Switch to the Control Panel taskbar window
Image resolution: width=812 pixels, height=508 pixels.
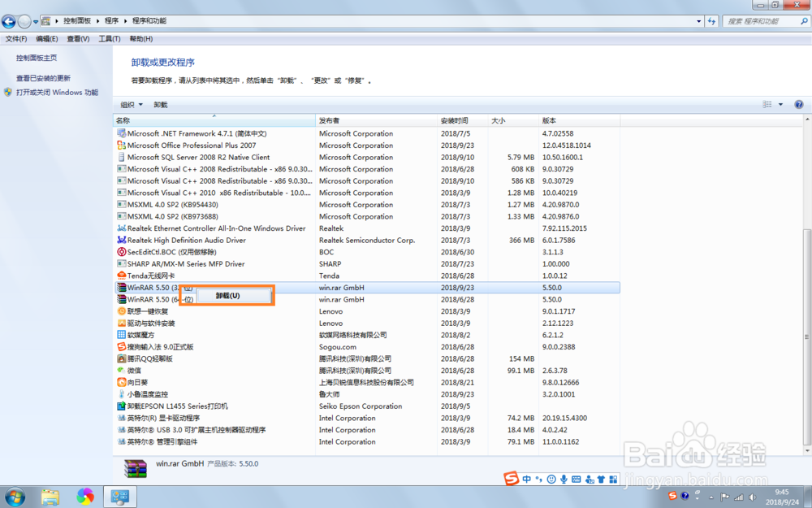[119, 497]
